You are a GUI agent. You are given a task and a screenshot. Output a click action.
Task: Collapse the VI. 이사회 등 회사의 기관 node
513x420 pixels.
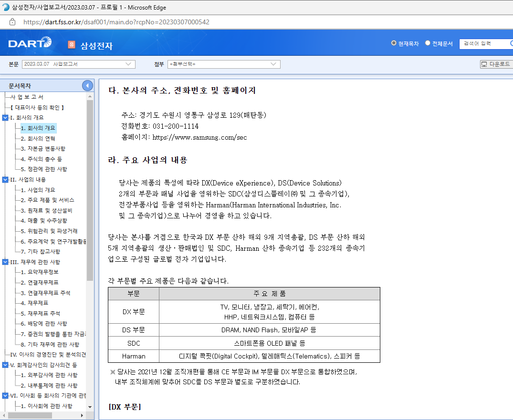(5, 396)
